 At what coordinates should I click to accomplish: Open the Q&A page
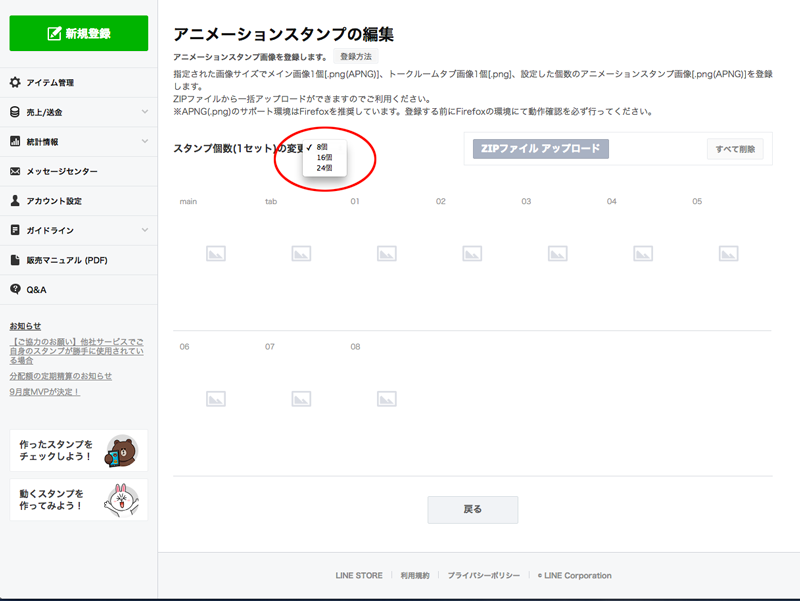36,289
